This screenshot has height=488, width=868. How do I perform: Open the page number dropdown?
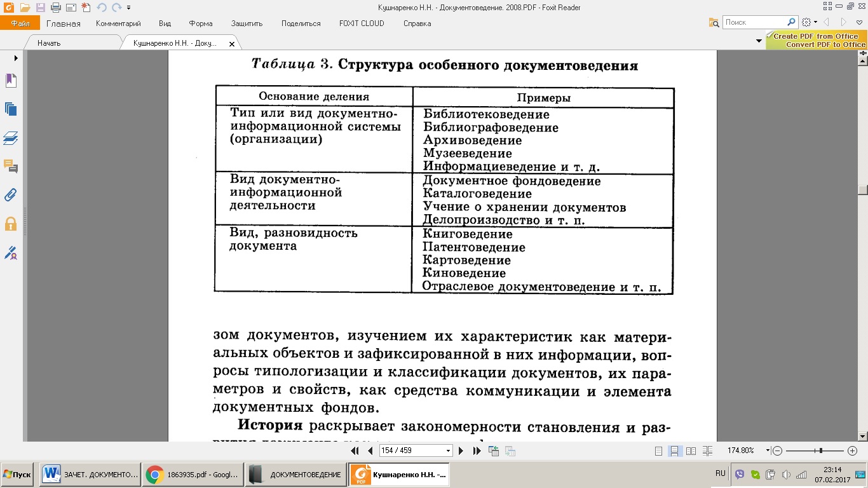click(449, 451)
